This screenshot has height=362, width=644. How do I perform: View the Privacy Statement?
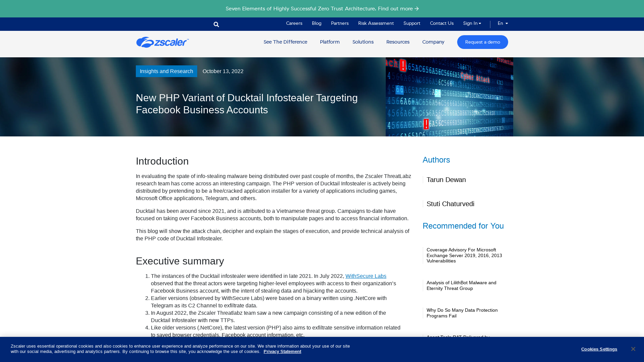click(282, 351)
